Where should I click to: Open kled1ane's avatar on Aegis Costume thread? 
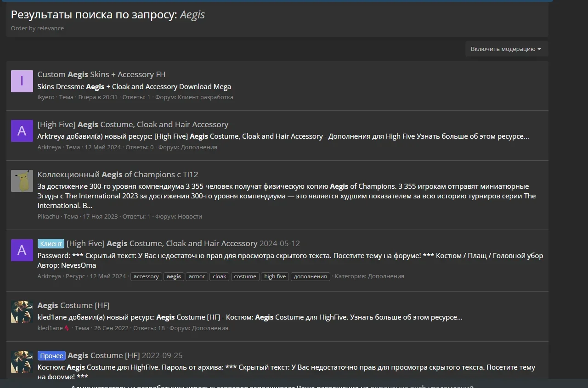(22, 312)
